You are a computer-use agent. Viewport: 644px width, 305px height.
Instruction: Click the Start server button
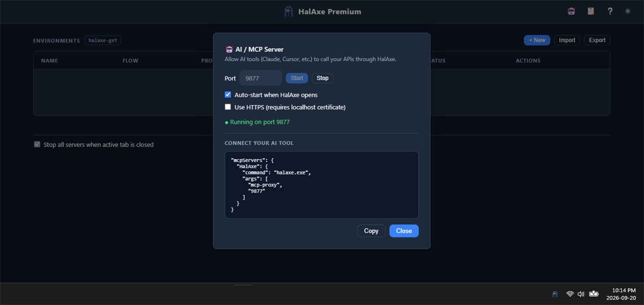pyautogui.click(x=297, y=78)
